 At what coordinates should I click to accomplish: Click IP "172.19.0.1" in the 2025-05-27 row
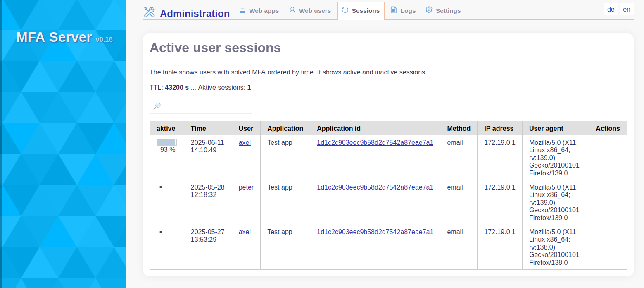click(x=500, y=232)
